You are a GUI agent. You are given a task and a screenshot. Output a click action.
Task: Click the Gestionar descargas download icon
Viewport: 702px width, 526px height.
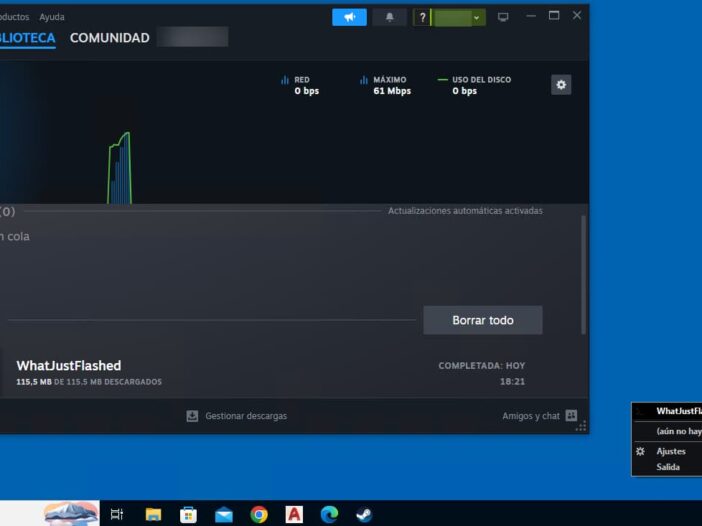tap(192, 416)
